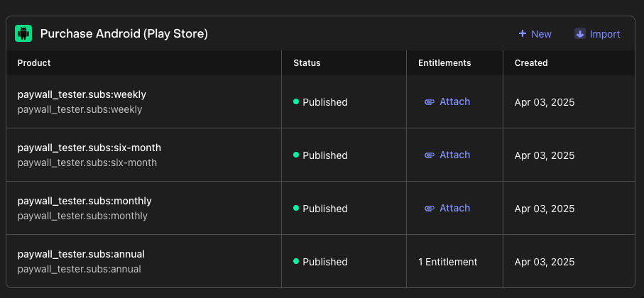Viewport: 644px width, 298px height.
Task: Click the paperclip icon in the monthly row
Action: click(x=429, y=209)
